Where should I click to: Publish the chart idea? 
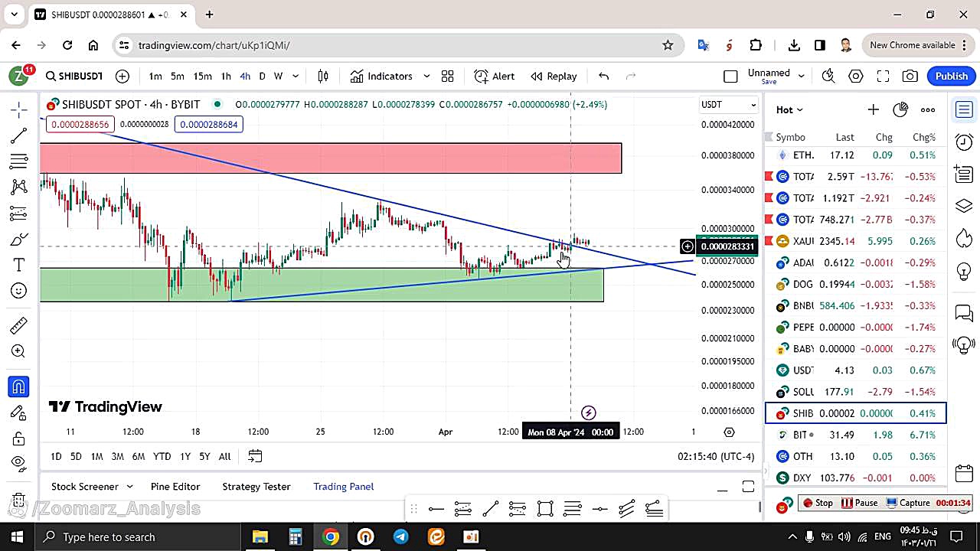tap(952, 76)
